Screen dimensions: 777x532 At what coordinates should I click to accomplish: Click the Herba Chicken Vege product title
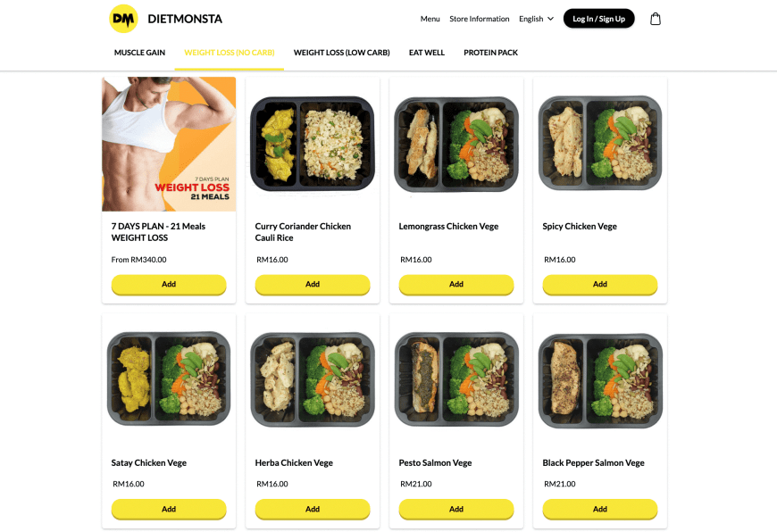point(294,462)
